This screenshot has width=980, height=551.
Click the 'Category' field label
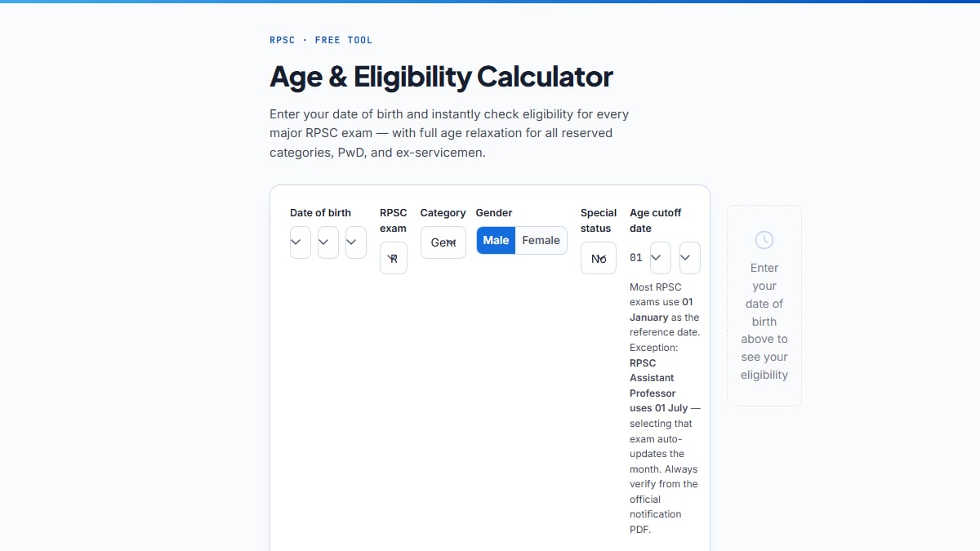point(443,213)
